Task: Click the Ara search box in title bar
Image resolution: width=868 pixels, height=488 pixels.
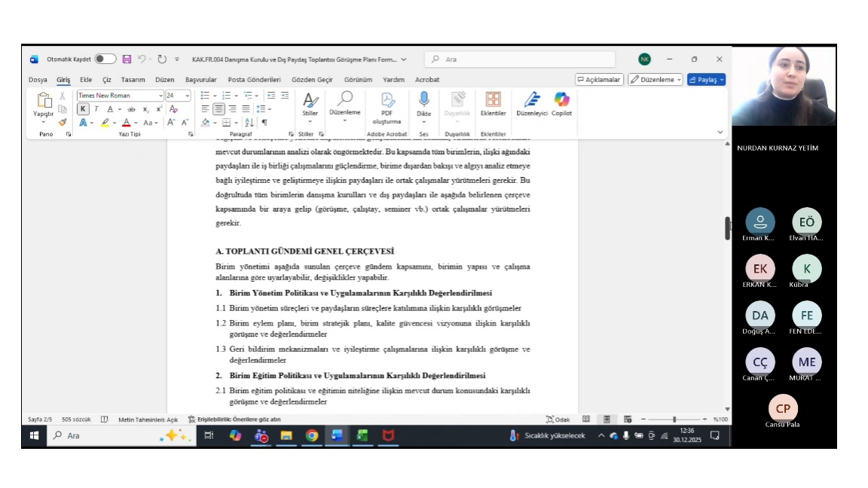Action: [x=520, y=59]
